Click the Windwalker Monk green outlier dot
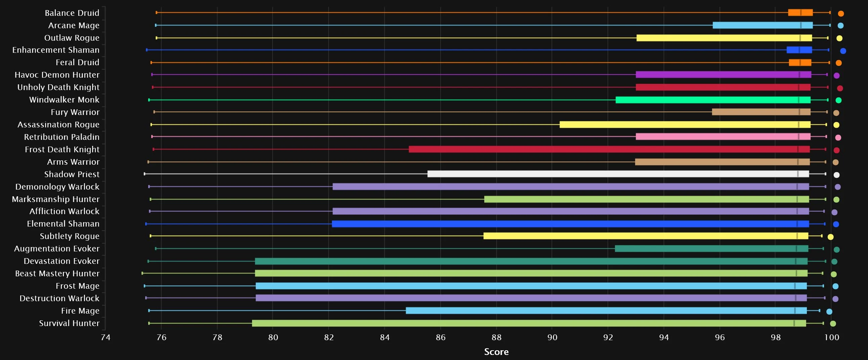This screenshot has width=868, height=360. [x=839, y=100]
